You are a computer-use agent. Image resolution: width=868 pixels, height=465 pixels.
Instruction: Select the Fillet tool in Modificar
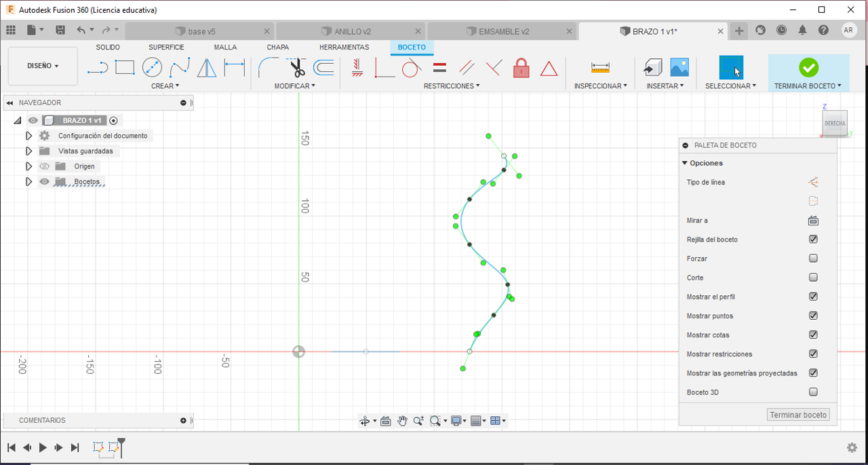click(269, 68)
